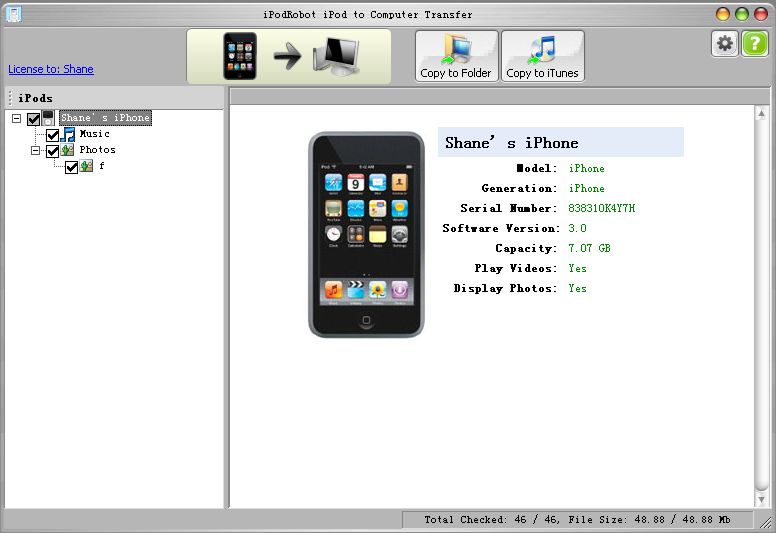The height and width of the screenshot is (533, 776).
Task: Open the green help question mark
Action: click(x=755, y=44)
